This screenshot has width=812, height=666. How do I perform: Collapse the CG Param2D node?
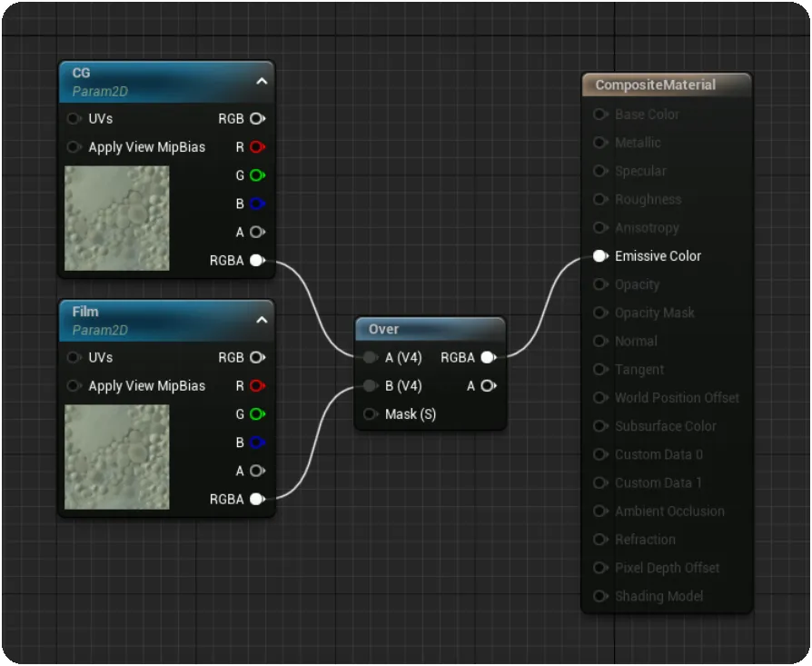262,81
